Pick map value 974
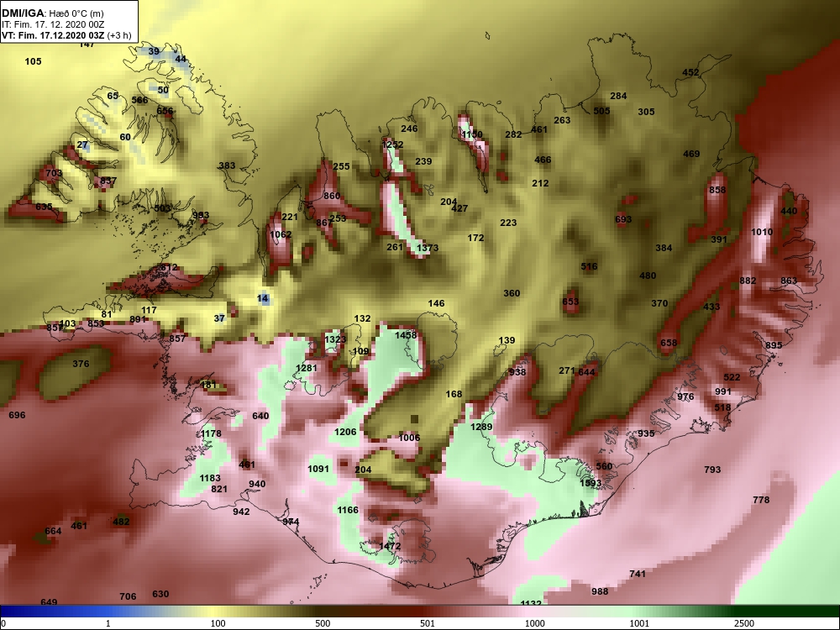 pyautogui.click(x=291, y=522)
